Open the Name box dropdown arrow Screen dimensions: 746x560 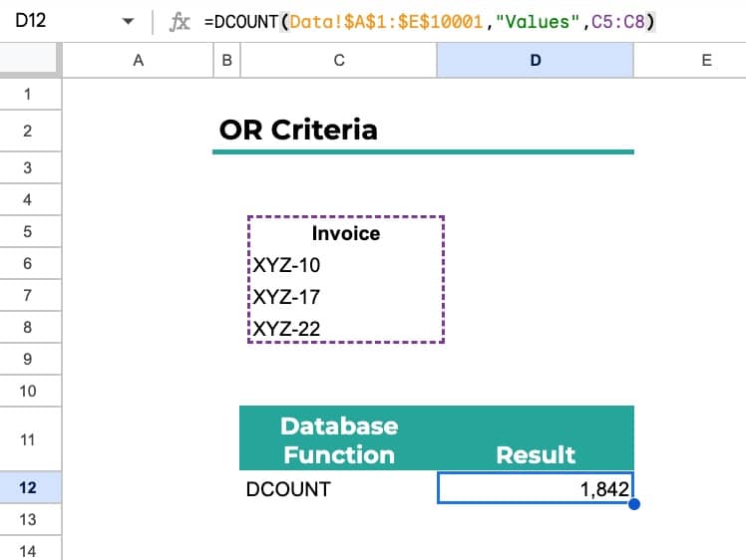click(127, 22)
